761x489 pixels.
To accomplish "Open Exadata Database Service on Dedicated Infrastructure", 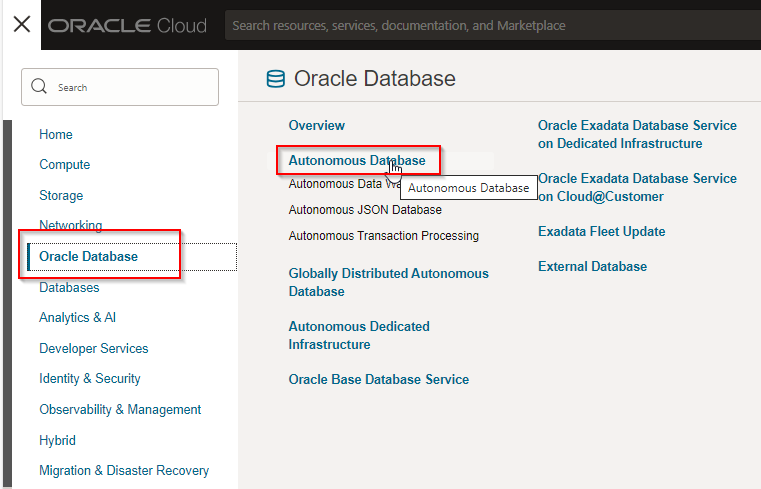I will [x=637, y=134].
